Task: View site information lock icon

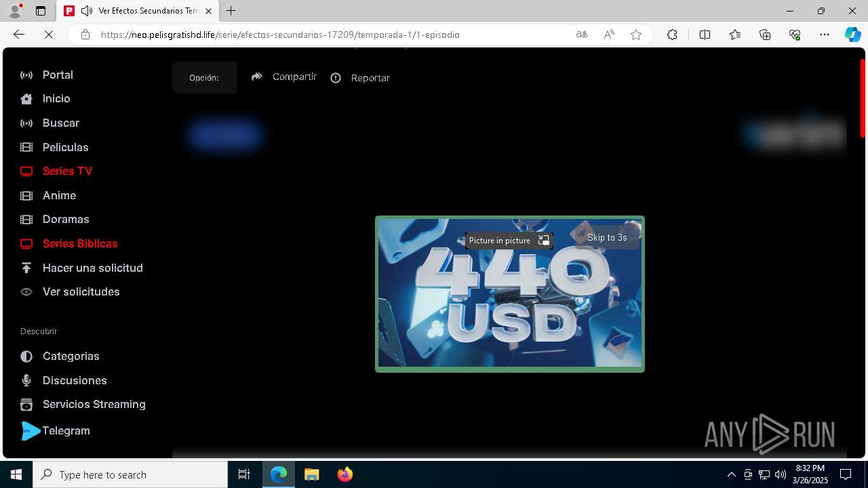Action: click(x=85, y=35)
